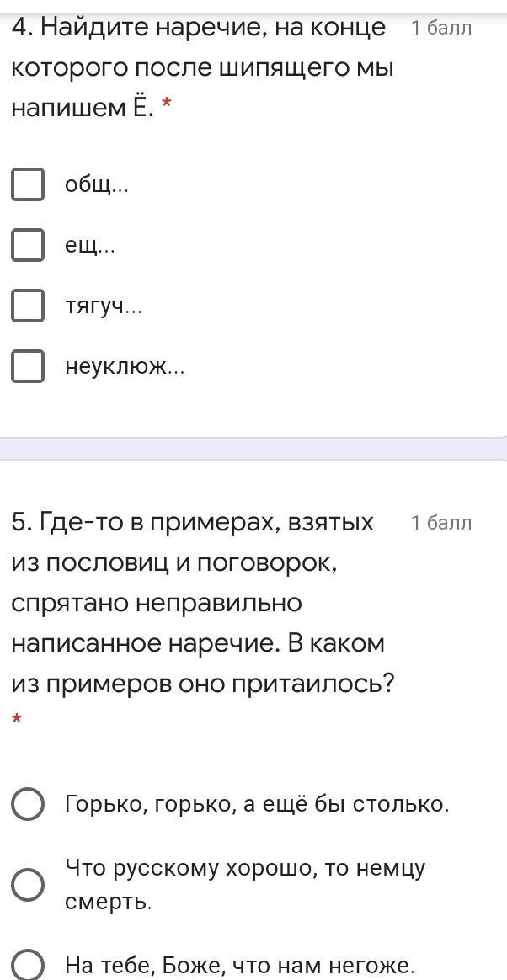The width and height of the screenshot is (507, 980).
Task: Click the text «Что русскому хорошо, то немцу смерть.»
Action: point(245,885)
